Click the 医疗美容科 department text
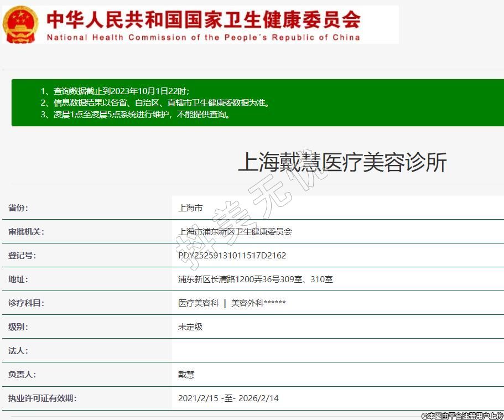Image resolution: width=504 pixels, height=420 pixels. [199, 303]
